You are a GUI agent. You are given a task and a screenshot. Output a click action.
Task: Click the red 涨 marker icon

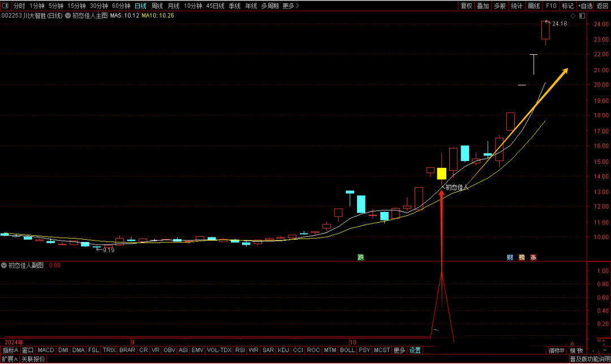pyautogui.click(x=533, y=257)
